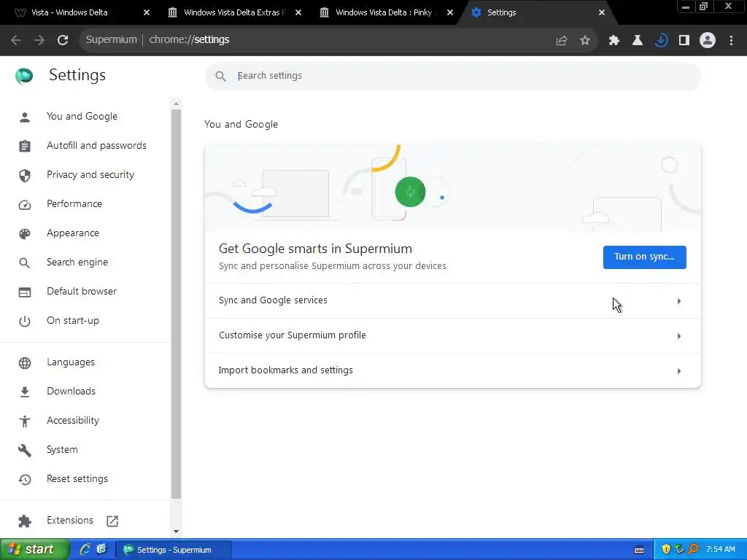This screenshot has height=560, width=747.
Task: Close the Vista - Windows Delta tab
Action: 147,12
